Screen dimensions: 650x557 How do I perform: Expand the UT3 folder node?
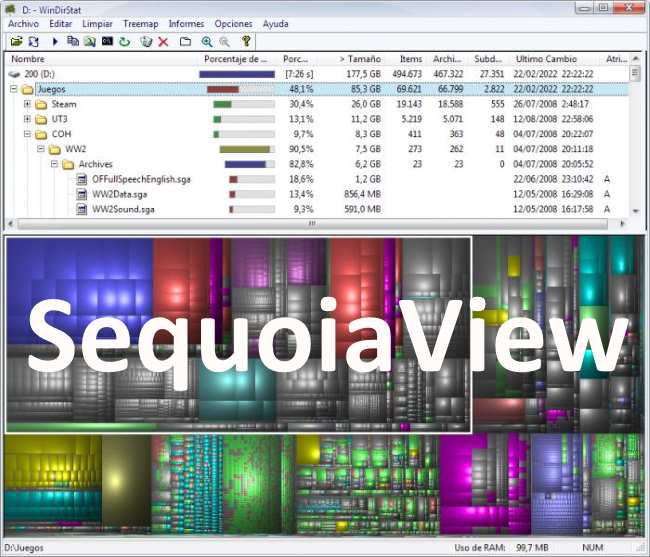click(27, 119)
